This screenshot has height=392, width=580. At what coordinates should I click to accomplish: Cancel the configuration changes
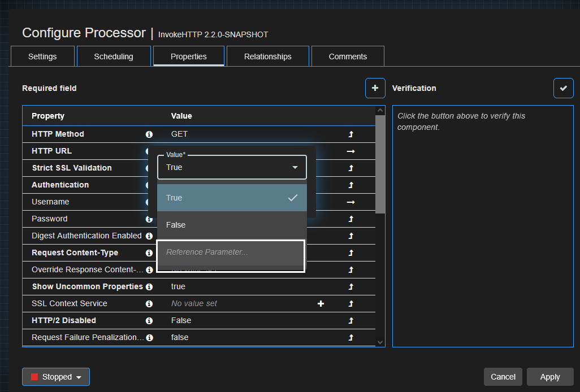[503, 377]
